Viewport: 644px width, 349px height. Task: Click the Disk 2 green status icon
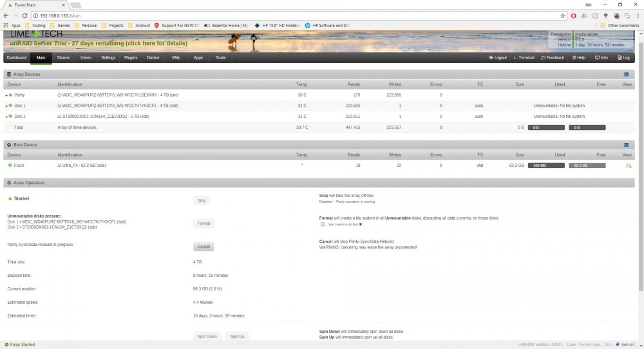pyautogui.click(x=11, y=116)
